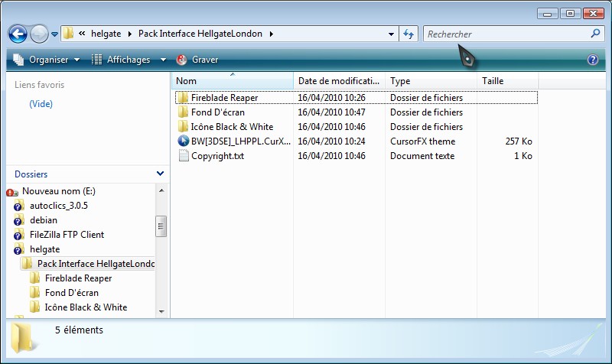Screen dimensions: 612x364
Task: Click folder tree scroll up arrow
Action: tap(161, 190)
